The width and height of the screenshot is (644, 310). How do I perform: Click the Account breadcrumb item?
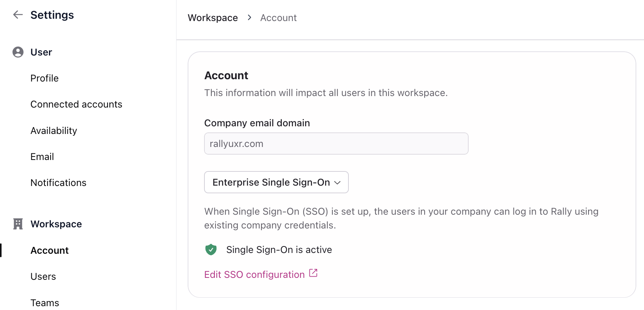[278, 18]
